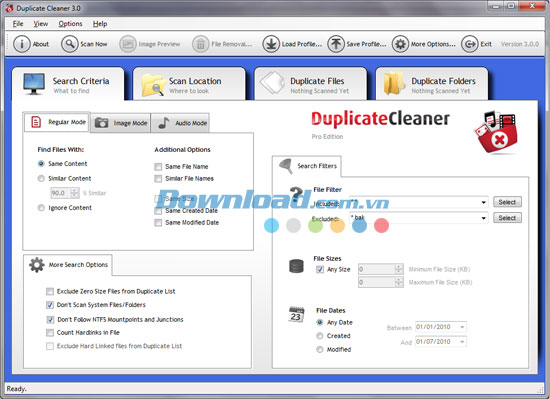
Task: Select the Similar Content radio button
Action: 41,178
